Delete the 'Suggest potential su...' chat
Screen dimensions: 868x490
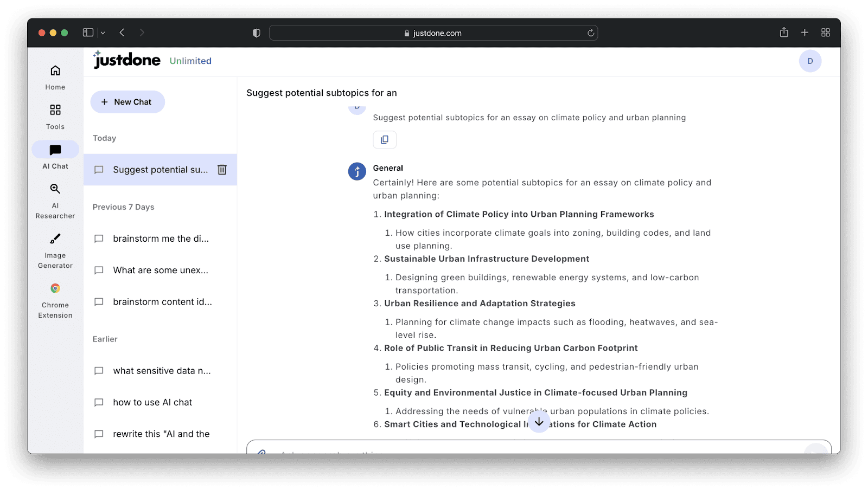tap(222, 170)
